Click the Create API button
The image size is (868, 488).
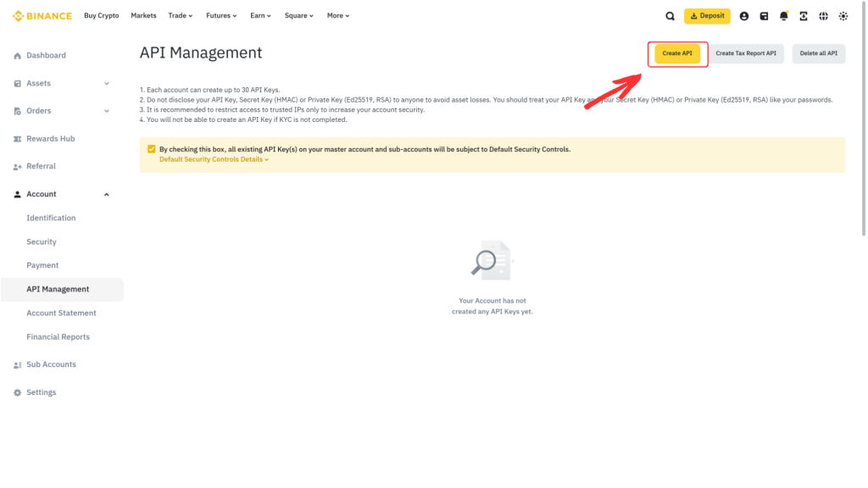pos(677,53)
